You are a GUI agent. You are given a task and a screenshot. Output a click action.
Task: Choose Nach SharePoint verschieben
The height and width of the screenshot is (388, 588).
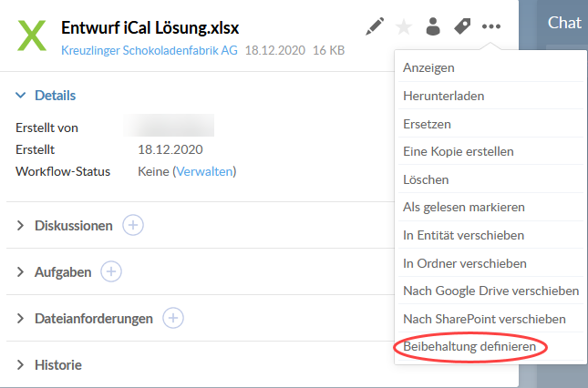click(x=490, y=319)
